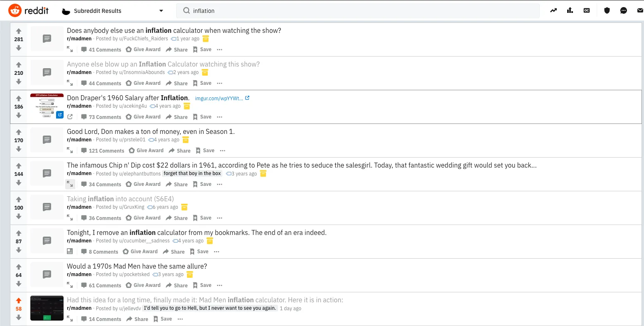The width and height of the screenshot is (644, 326).
Task: Click the 'forget that boy in the box' flair
Action: point(192,173)
